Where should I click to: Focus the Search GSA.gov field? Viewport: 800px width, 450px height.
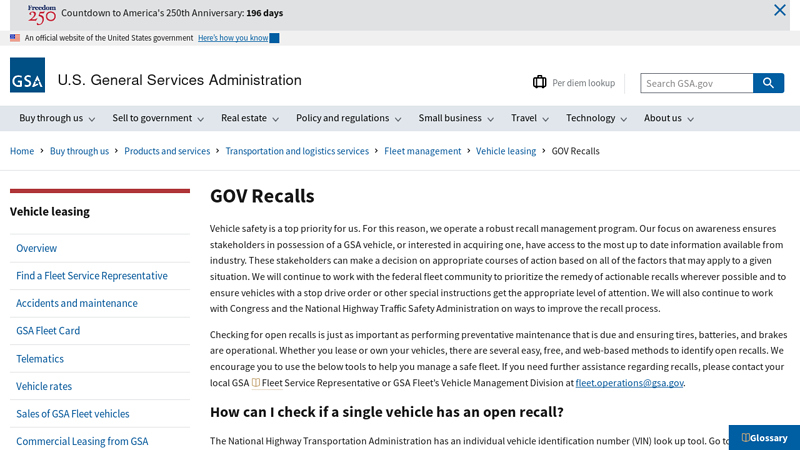(x=696, y=83)
